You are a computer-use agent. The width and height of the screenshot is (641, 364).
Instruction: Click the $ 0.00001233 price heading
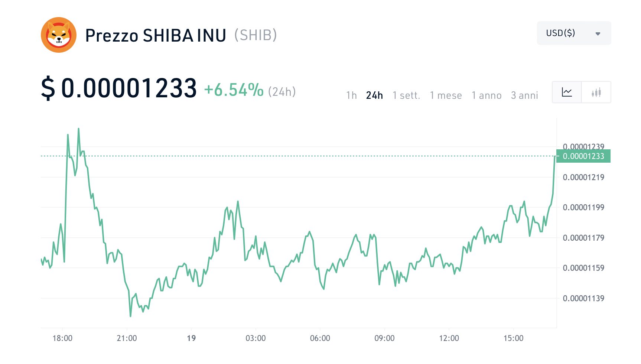pos(119,88)
